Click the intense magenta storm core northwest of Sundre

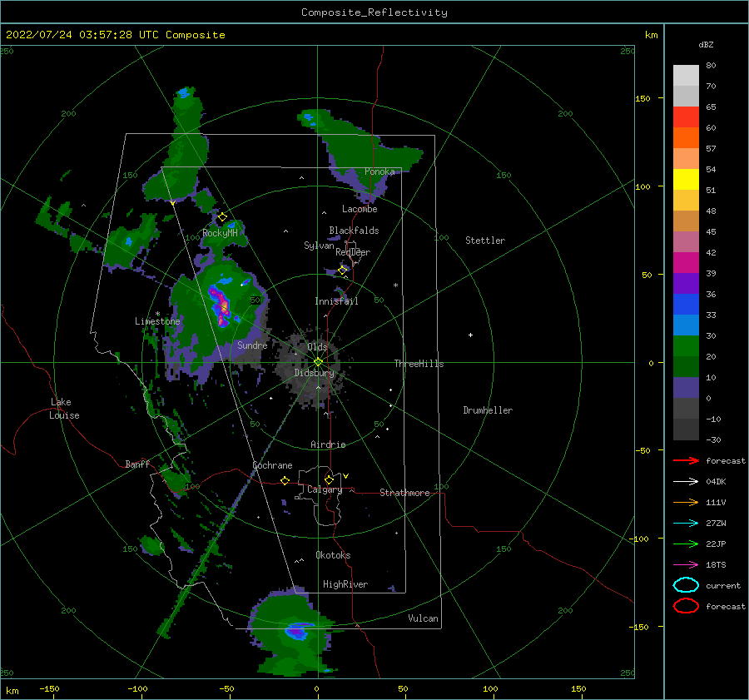click(221, 305)
